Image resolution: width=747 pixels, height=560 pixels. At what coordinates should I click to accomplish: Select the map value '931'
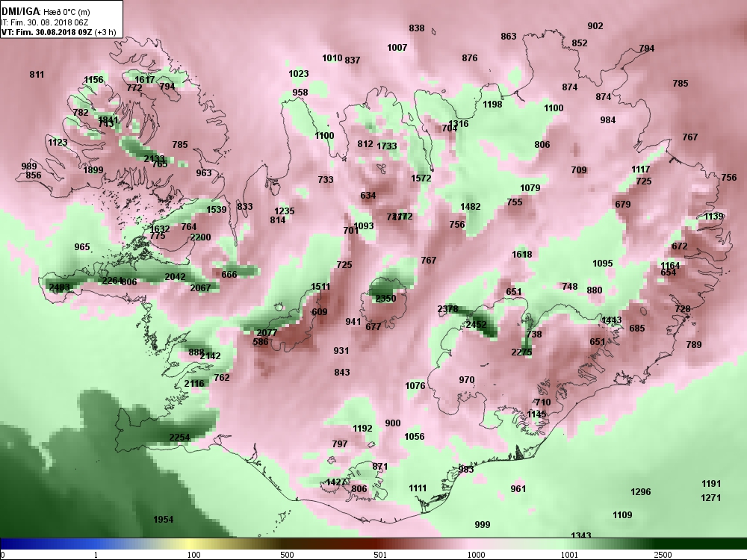341,351
